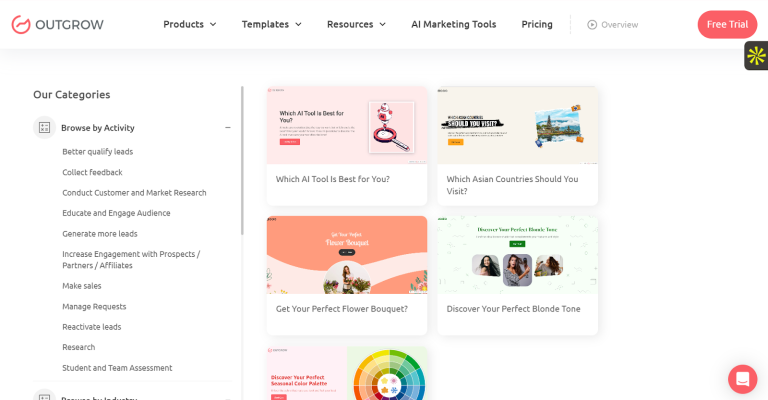Click the Outgrow logo icon

pyautogui.click(x=21, y=25)
